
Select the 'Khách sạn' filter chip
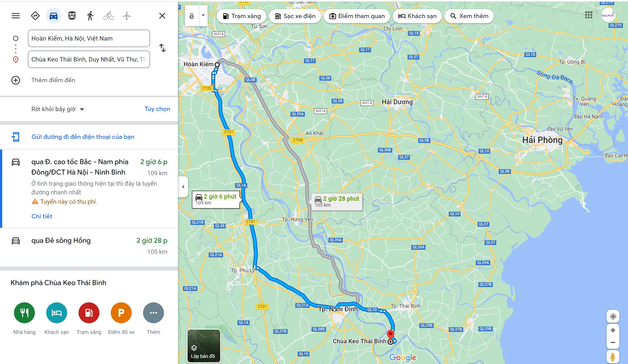[417, 16]
